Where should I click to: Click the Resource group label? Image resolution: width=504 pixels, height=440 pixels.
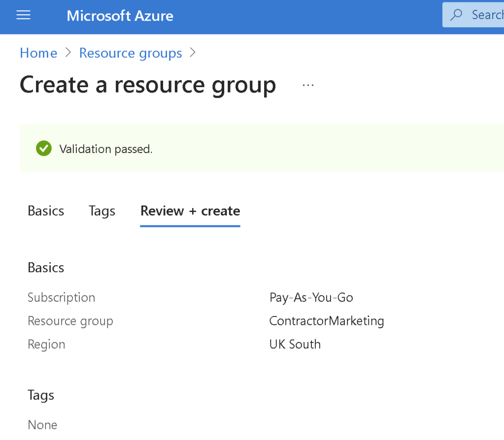(70, 321)
